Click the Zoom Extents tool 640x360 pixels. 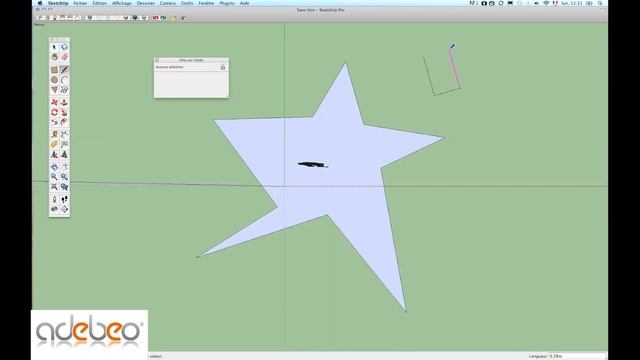point(54,187)
